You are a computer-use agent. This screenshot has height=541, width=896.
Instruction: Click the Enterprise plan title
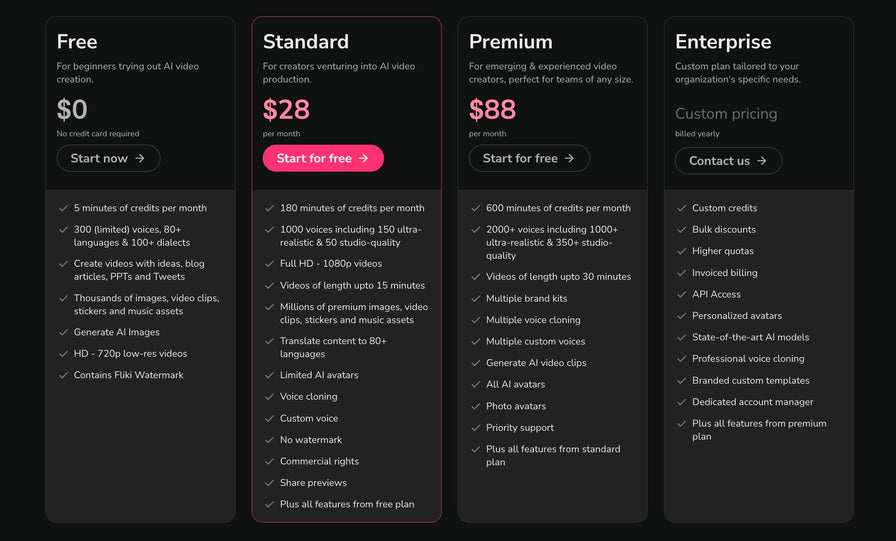coord(723,42)
